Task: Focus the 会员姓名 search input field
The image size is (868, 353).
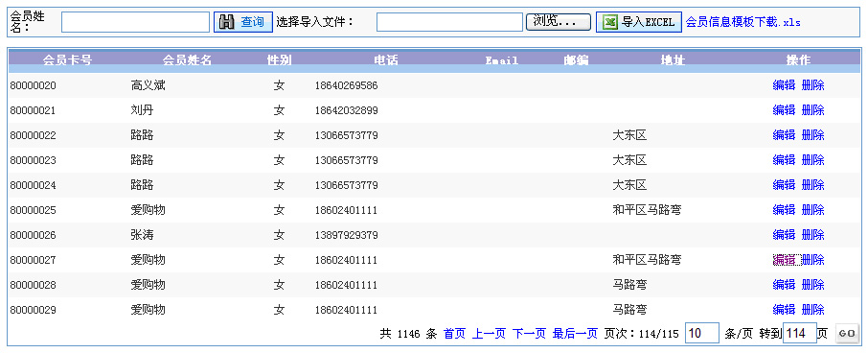Action: click(136, 22)
